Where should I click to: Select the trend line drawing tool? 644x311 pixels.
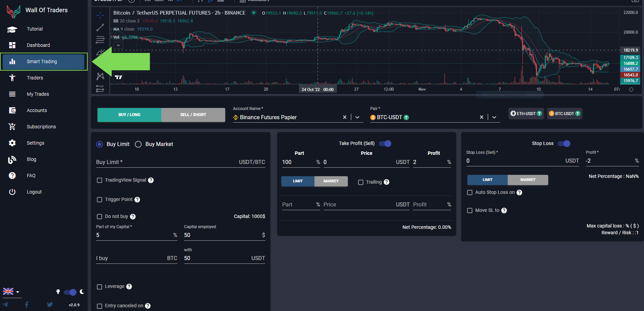coord(100,27)
